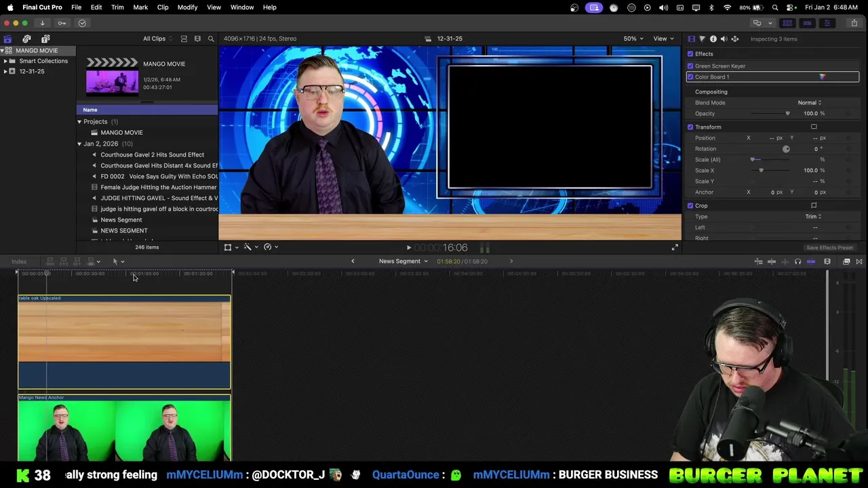
Task: Open the Color inspector triangle tab
Action: [702, 39]
